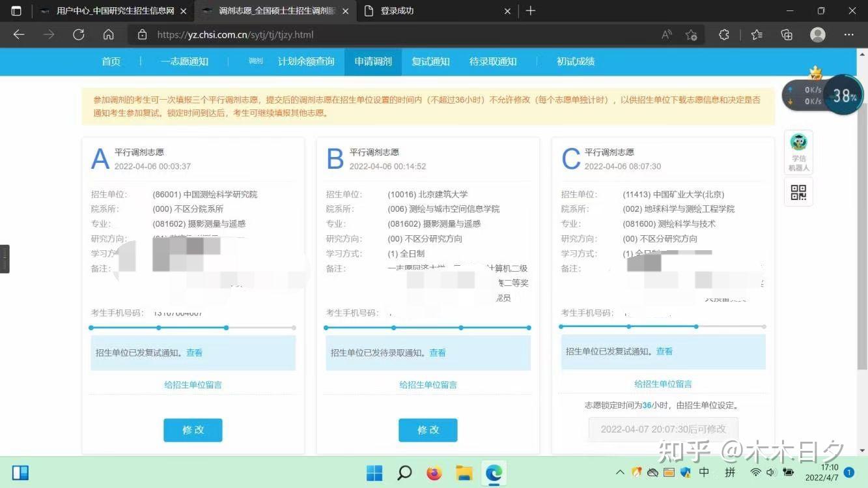Open 初试成绩 in the navigation bar
The width and height of the screenshot is (868, 488).
576,61
